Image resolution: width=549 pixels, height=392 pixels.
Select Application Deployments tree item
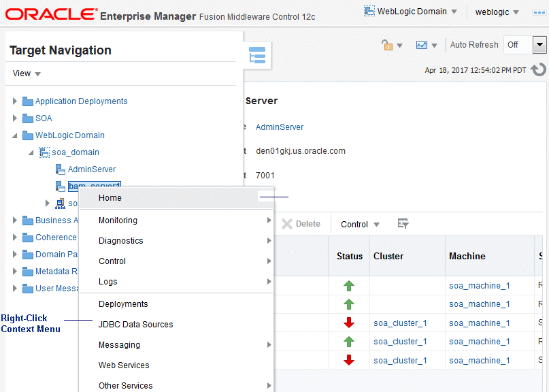pos(81,101)
